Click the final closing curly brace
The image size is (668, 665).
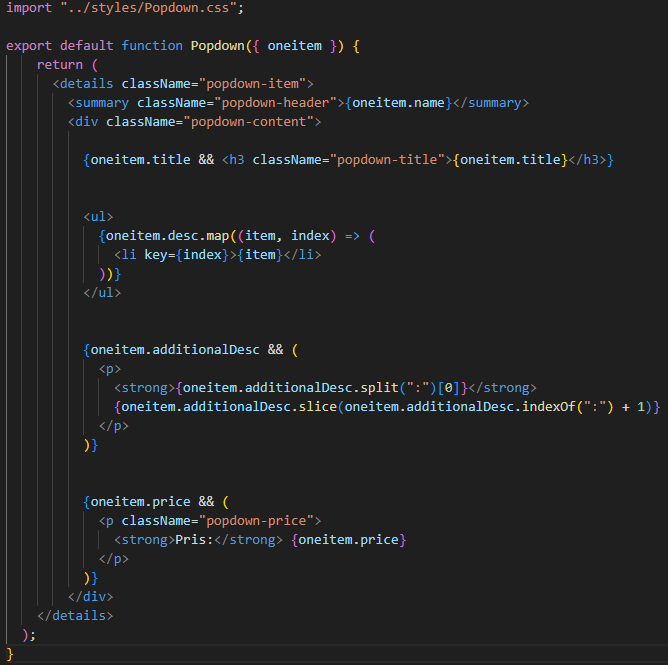pos(10,654)
